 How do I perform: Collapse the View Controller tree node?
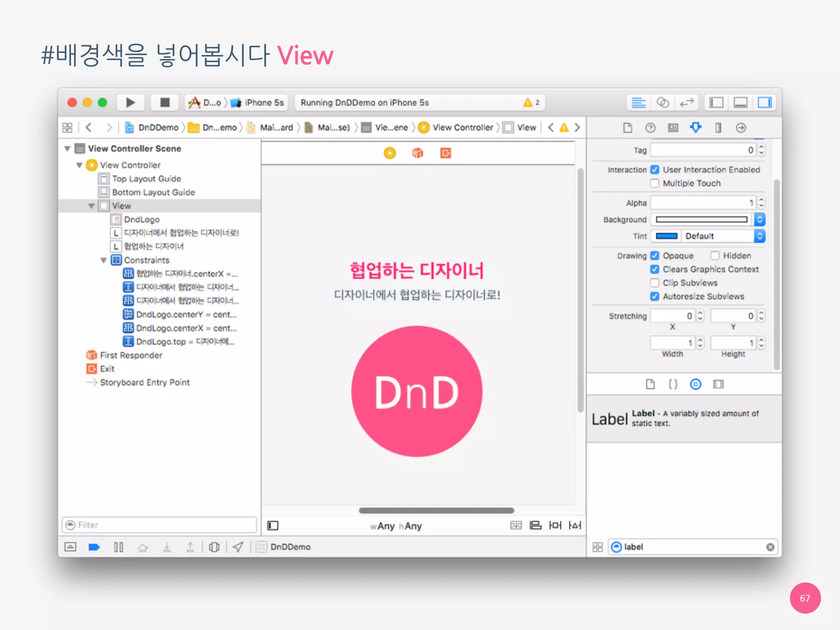click(80, 165)
